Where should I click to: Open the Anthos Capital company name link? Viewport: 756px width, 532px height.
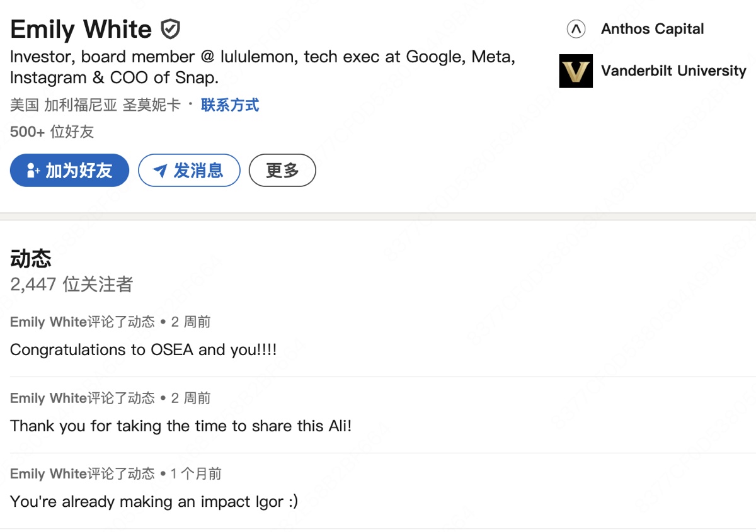(x=652, y=29)
